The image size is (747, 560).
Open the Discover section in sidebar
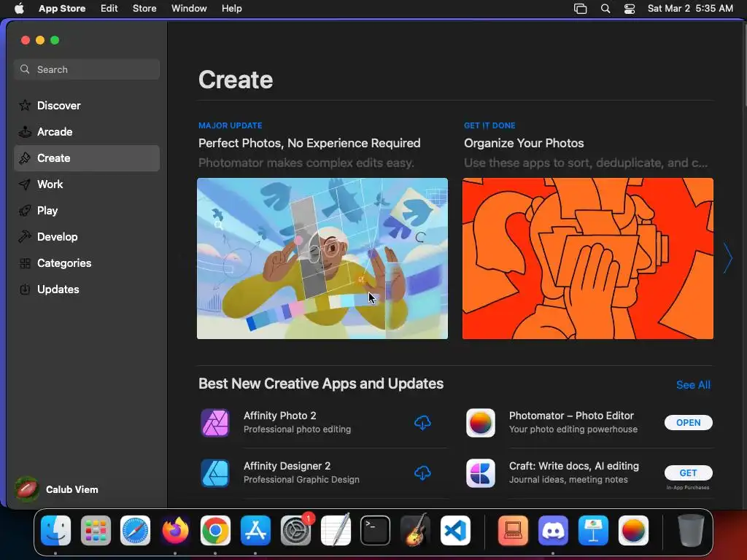(87, 106)
